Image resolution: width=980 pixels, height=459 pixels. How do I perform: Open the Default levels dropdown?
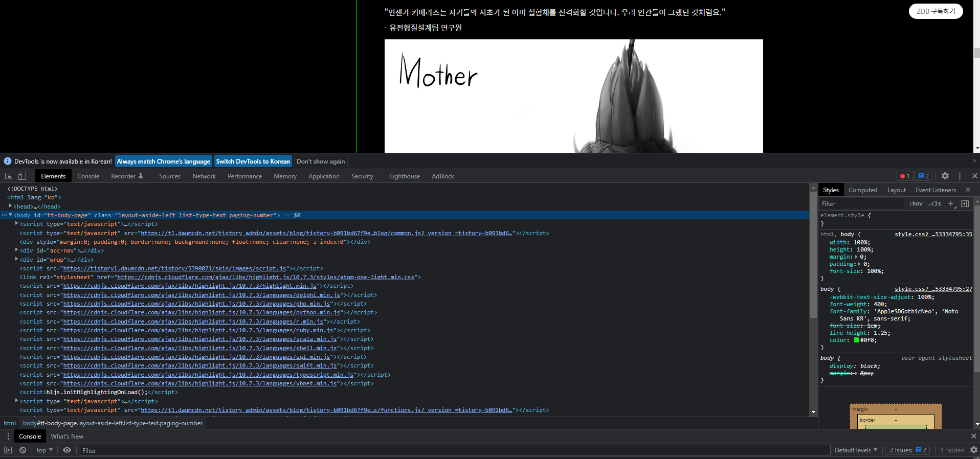click(x=856, y=450)
